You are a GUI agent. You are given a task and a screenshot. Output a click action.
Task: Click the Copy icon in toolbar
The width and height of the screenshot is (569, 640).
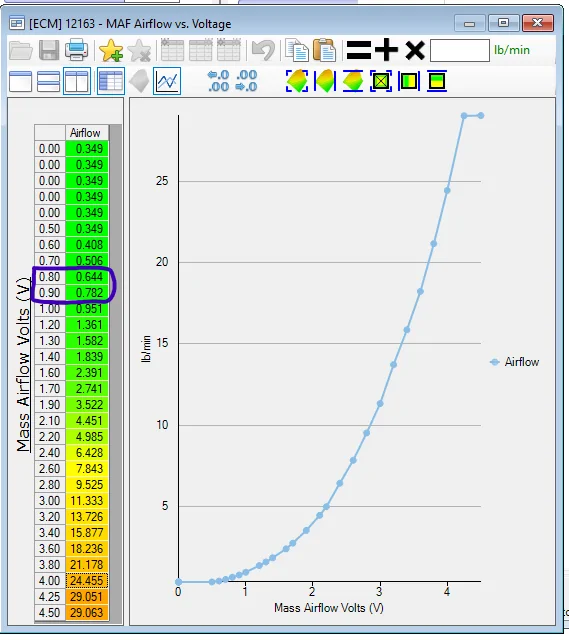(x=297, y=50)
